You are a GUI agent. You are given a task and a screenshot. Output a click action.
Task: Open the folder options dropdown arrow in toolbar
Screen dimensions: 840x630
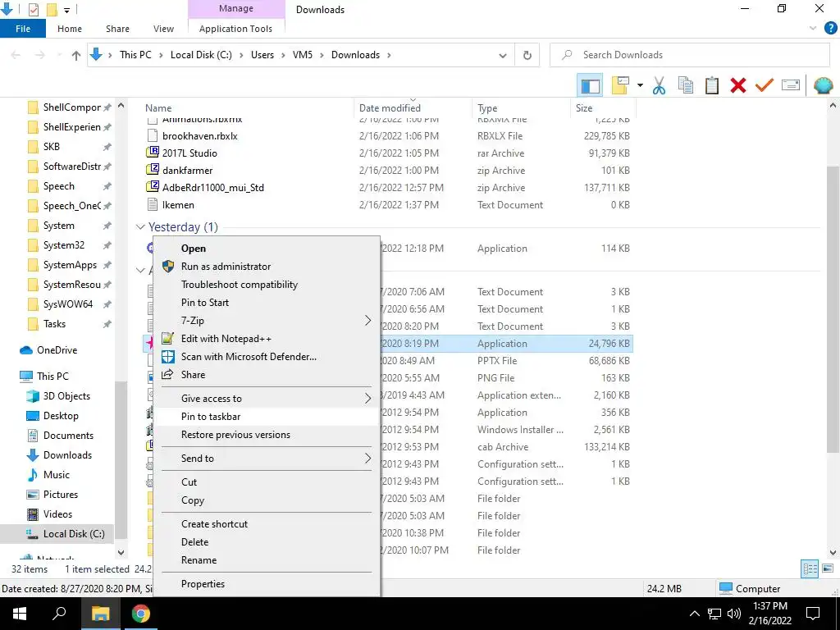tap(640, 85)
